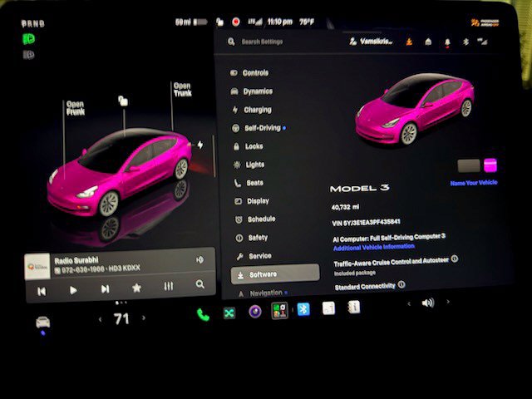Tap the passenger airbag status indicator
Screen dimensions: 532x399
coord(485,22)
